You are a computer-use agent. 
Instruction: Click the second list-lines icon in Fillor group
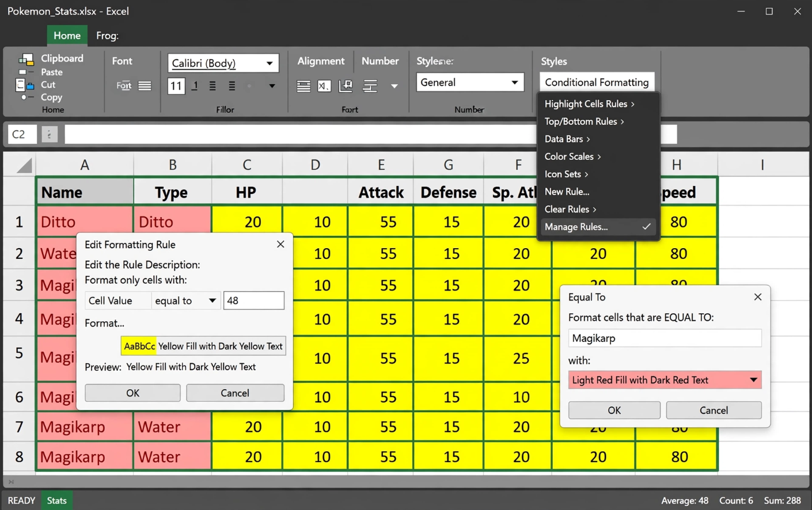click(x=232, y=86)
